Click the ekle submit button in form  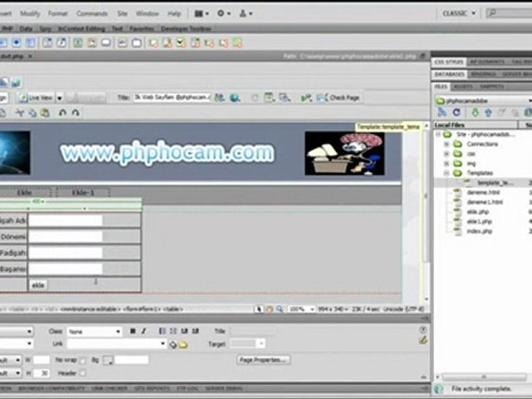pyautogui.click(x=38, y=285)
